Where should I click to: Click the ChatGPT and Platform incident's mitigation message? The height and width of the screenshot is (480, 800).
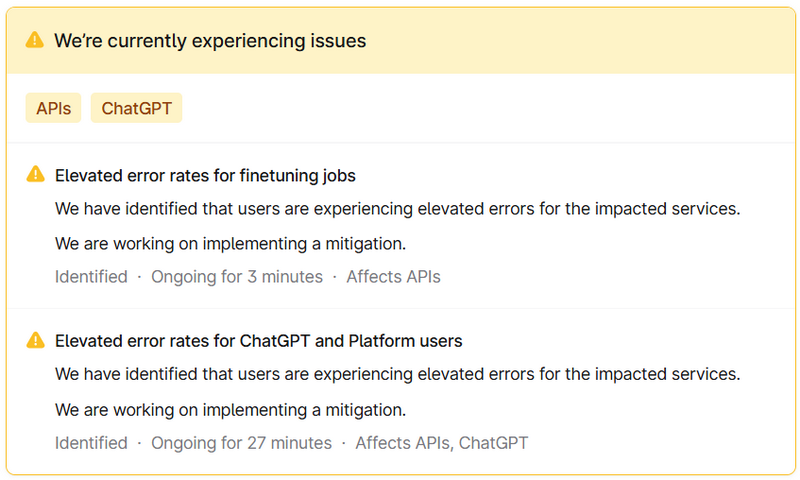[x=230, y=409]
